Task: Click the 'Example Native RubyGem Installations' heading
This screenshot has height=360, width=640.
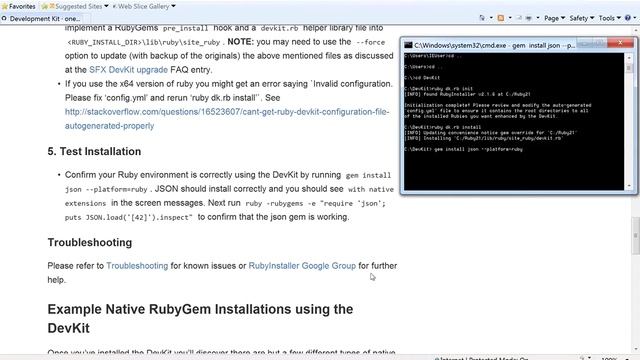Action: pyautogui.click(x=200, y=318)
